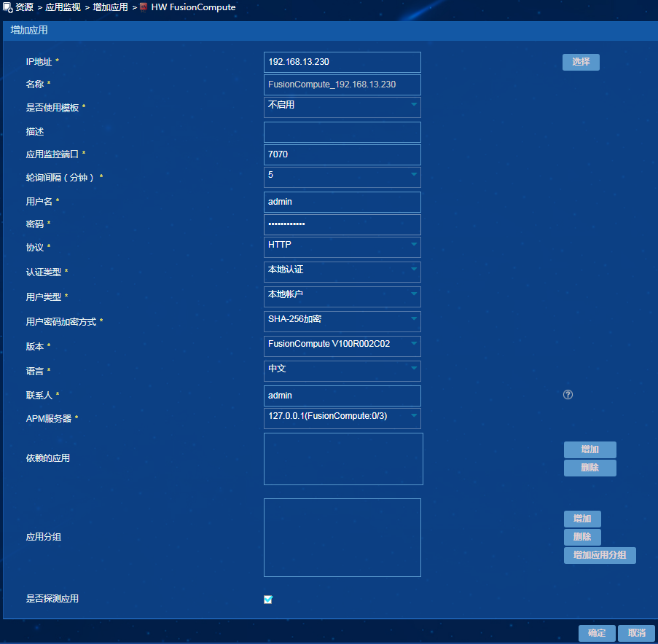Click the 密码 password field
The height and width of the screenshot is (644, 658).
pyautogui.click(x=342, y=224)
